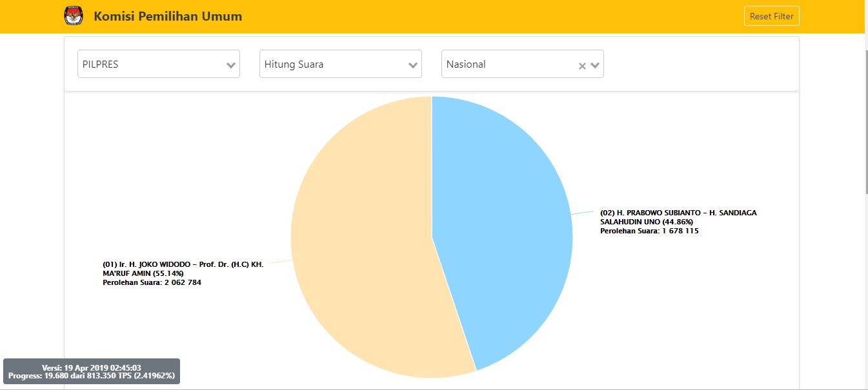
Task: Click the Komisi Pemilihan Umum title
Action: click(x=168, y=16)
